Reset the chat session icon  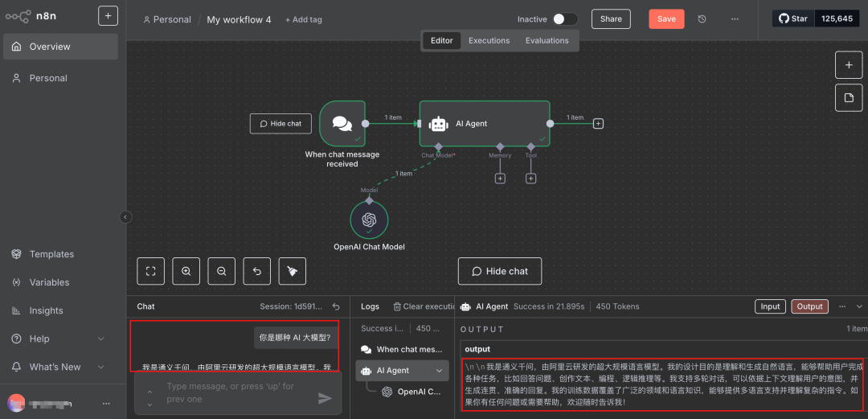point(335,306)
